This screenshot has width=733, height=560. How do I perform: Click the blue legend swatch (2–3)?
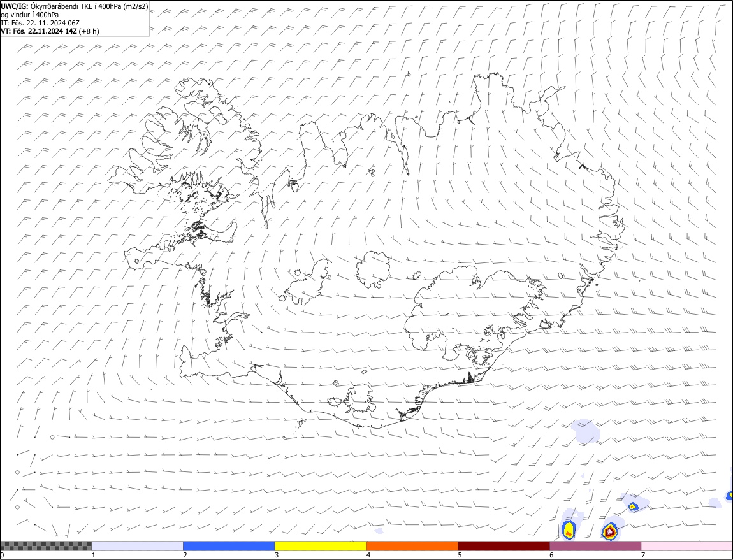click(x=229, y=546)
